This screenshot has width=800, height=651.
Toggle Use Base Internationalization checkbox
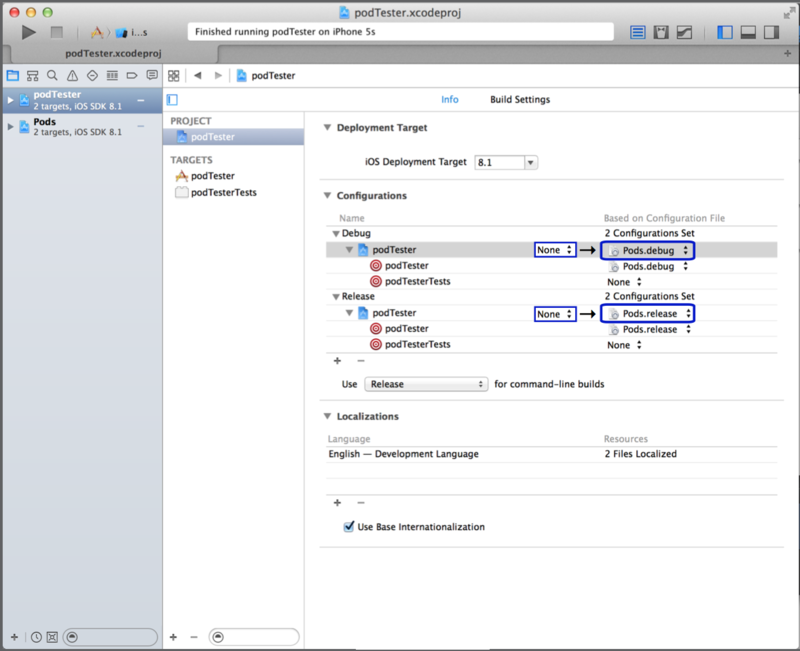(x=348, y=527)
